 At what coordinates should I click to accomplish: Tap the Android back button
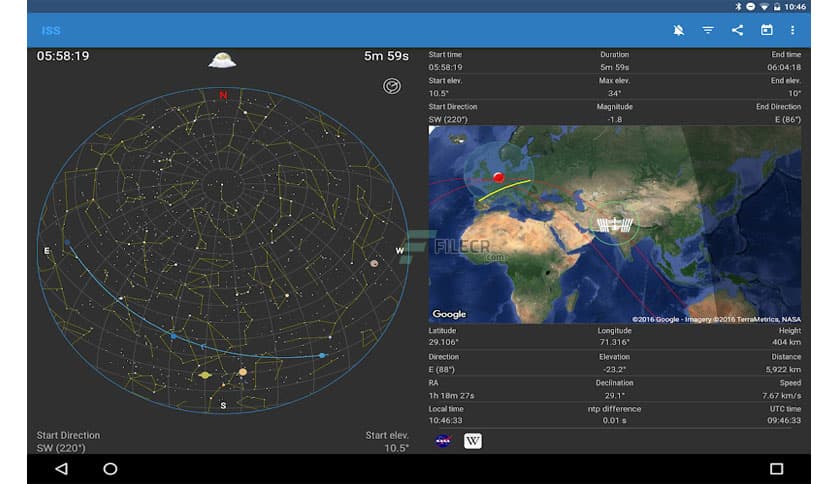pos(61,469)
